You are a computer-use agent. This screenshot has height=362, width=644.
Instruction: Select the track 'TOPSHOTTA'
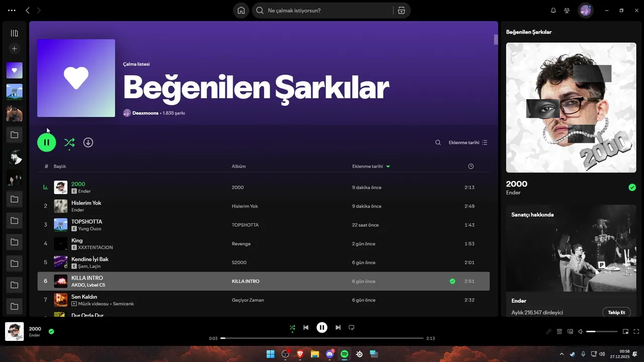[264, 225]
